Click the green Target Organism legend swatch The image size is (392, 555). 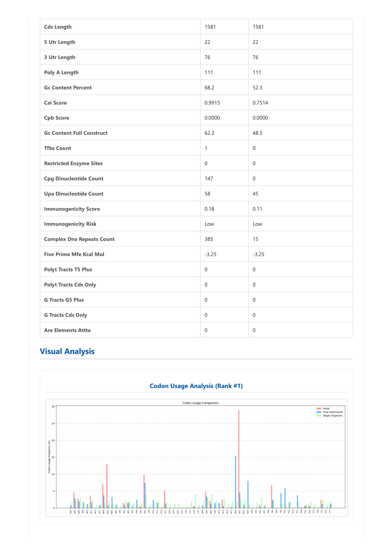tap(319, 416)
